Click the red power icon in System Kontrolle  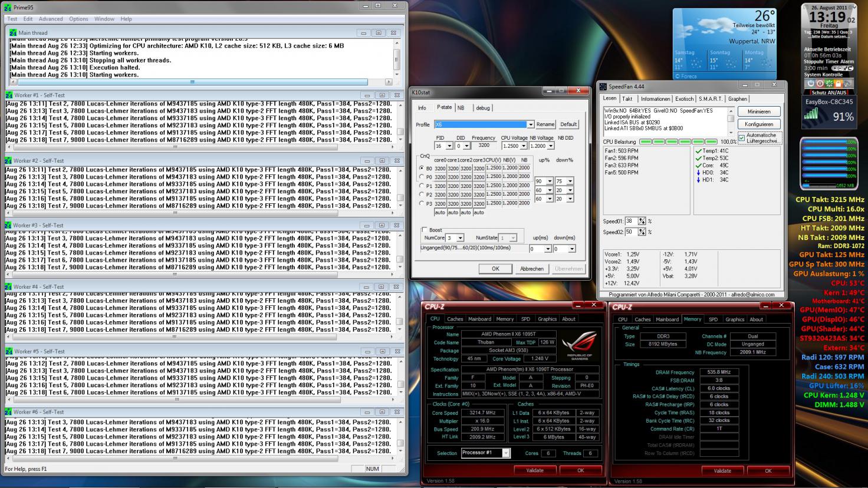pos(820,84)
